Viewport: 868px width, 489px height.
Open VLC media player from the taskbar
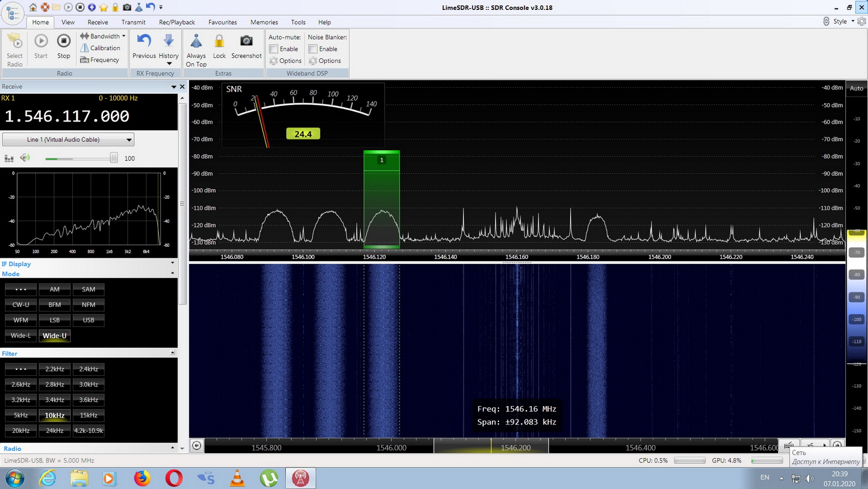click(237, 478)
